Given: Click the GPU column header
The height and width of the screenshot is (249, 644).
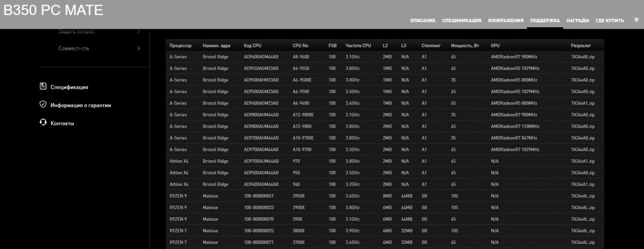Looking at the screenshot, I should click(x=496, y=45).
